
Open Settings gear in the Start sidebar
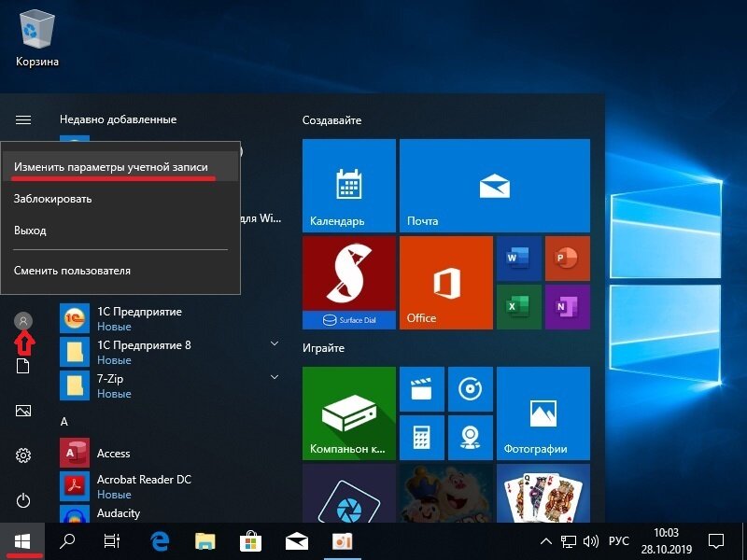22,455
